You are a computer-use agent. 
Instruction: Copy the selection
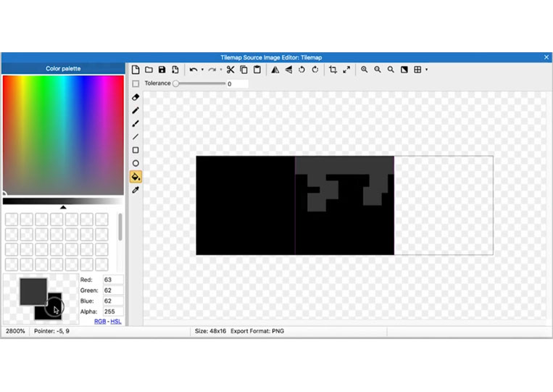click(244, 70)
